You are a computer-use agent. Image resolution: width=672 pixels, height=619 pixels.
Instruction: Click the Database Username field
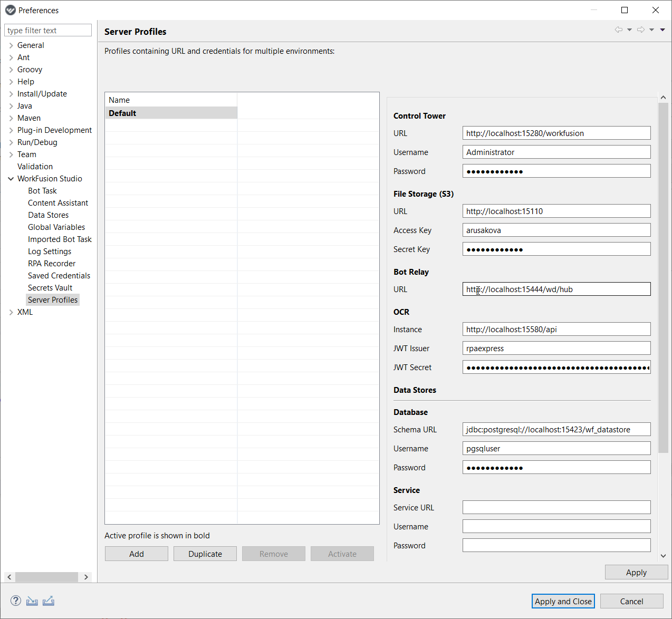coord(556,448)
